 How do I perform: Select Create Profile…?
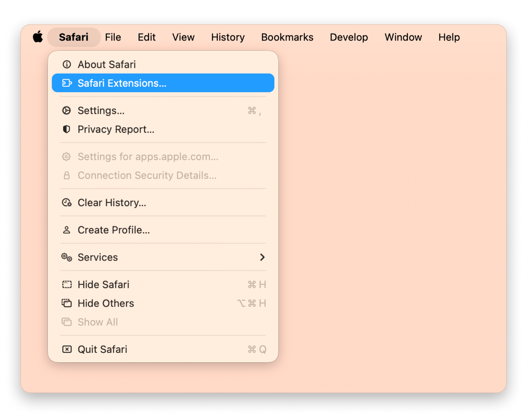[x=163, y=230]
